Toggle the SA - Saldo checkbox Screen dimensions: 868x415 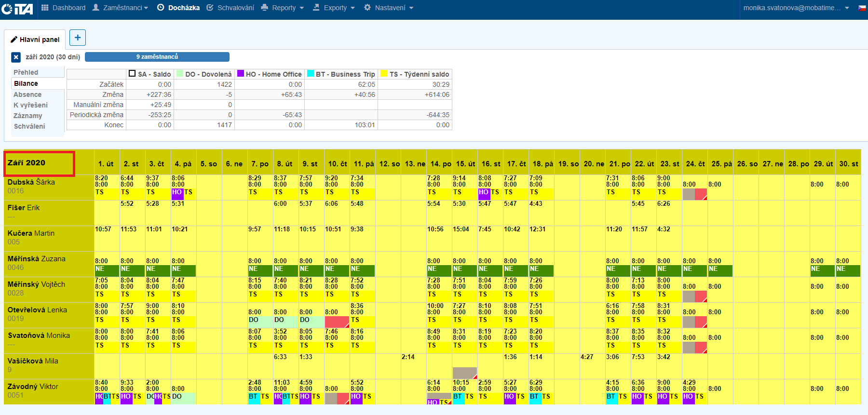coord(132,74)
